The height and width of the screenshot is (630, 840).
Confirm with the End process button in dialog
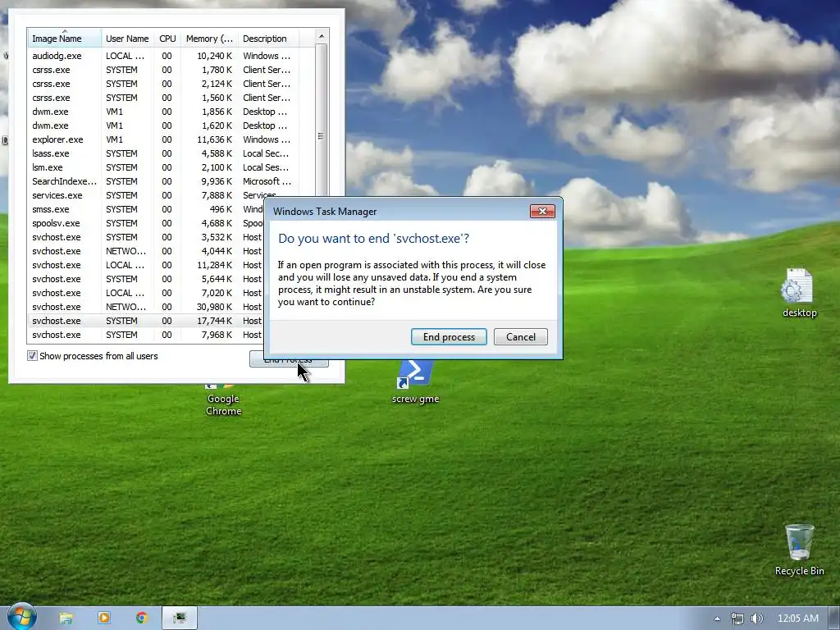[x=449, y=337]
